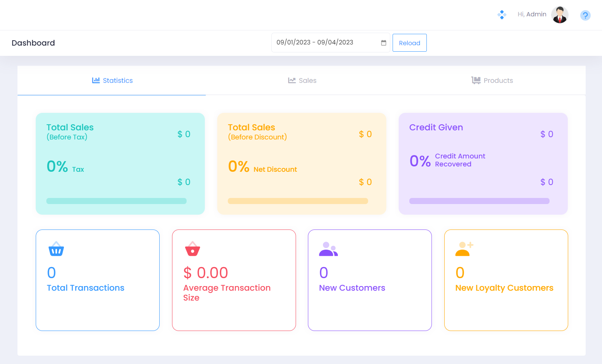Click the 'New Loyalty Customers' label

click(x=504, y=288)
